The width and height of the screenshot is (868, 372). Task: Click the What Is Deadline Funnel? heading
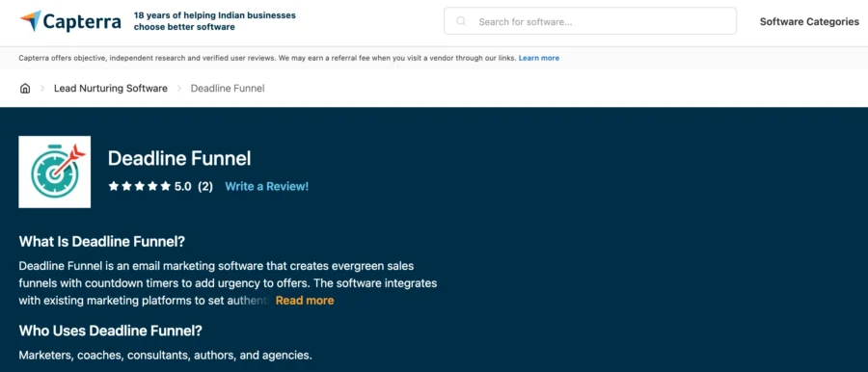(x=102, y=242)
